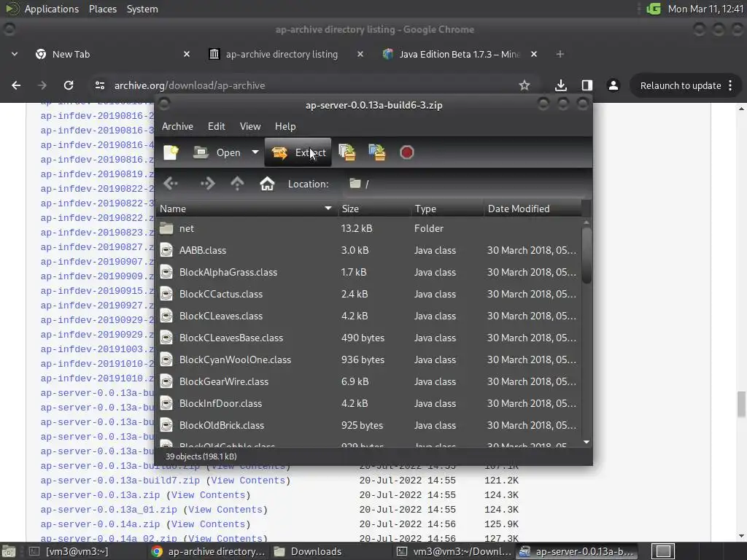The image size is (747, 560).
Task: Go forward in archive location history
Action: click(207, 183)
